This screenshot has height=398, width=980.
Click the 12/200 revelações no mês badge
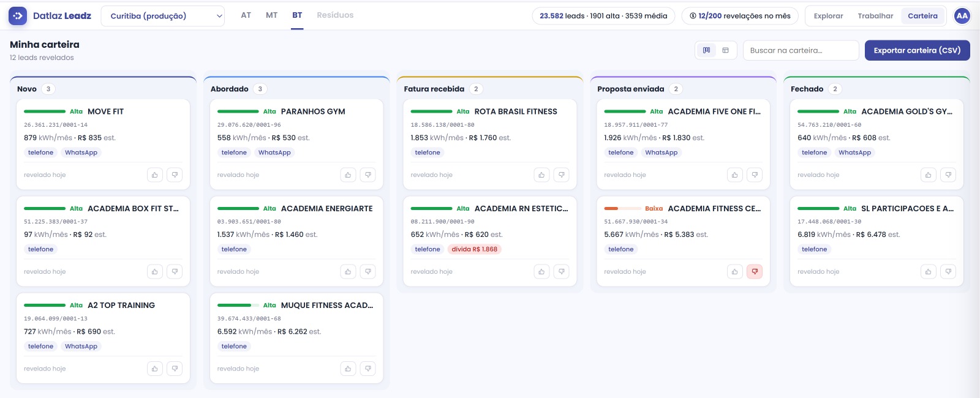point(740,16)
